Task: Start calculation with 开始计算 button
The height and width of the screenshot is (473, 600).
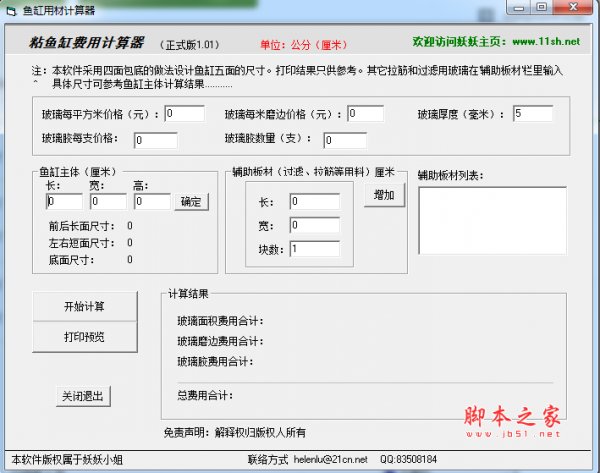Action: 85,306
